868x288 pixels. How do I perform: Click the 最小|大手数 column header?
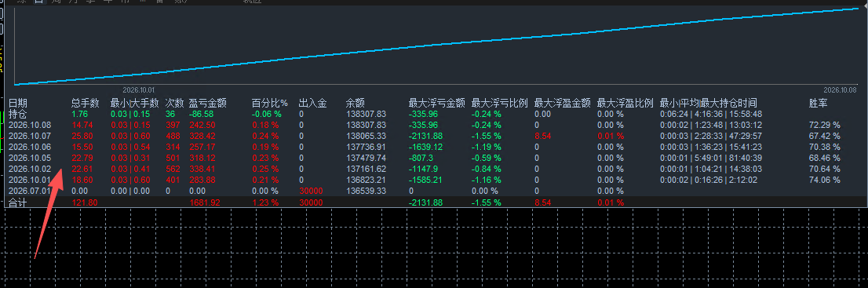coord(134,103)
